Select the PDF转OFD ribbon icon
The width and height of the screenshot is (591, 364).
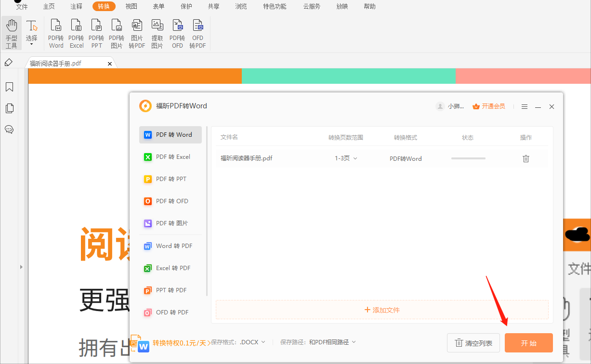177,32
